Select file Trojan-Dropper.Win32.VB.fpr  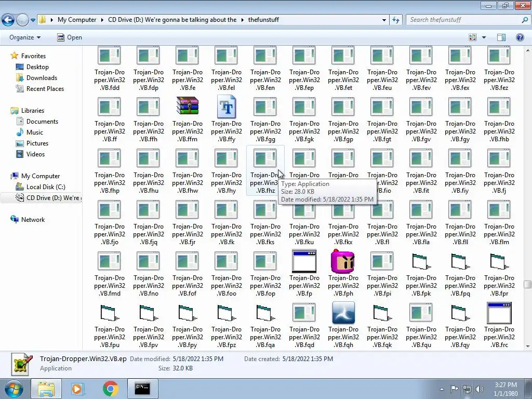499,274
